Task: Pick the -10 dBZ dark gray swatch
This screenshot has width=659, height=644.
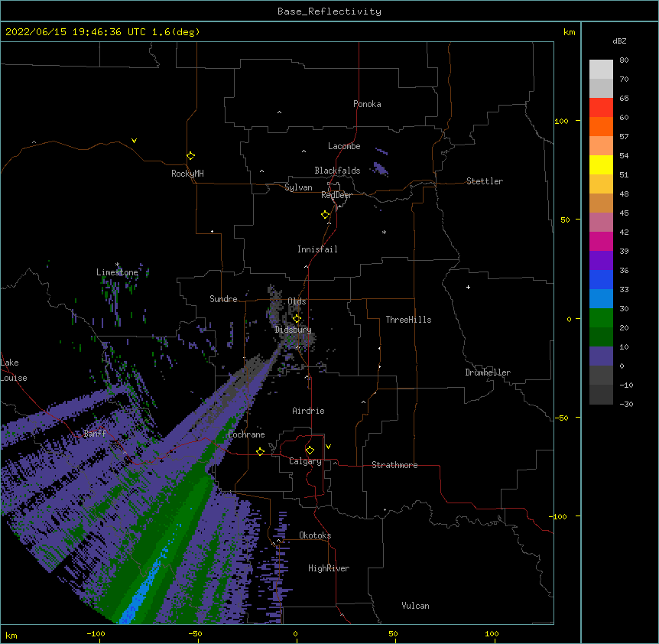Action: tap(601, 394)
